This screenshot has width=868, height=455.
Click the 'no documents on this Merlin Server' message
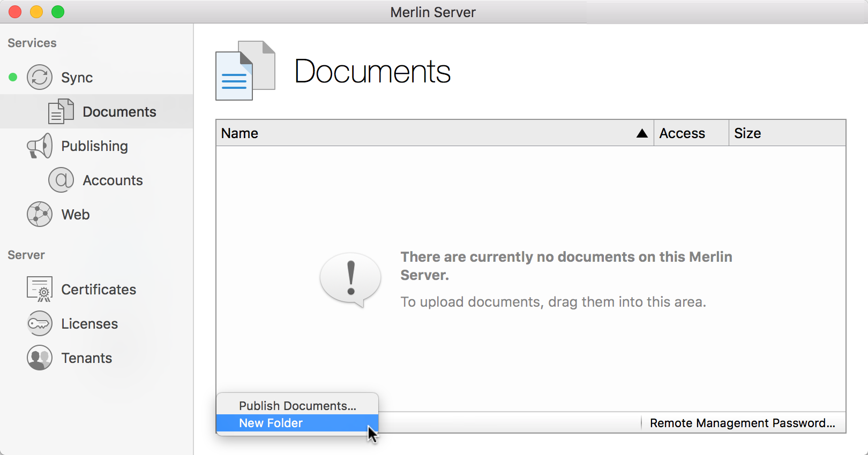[x=566, y=266]
